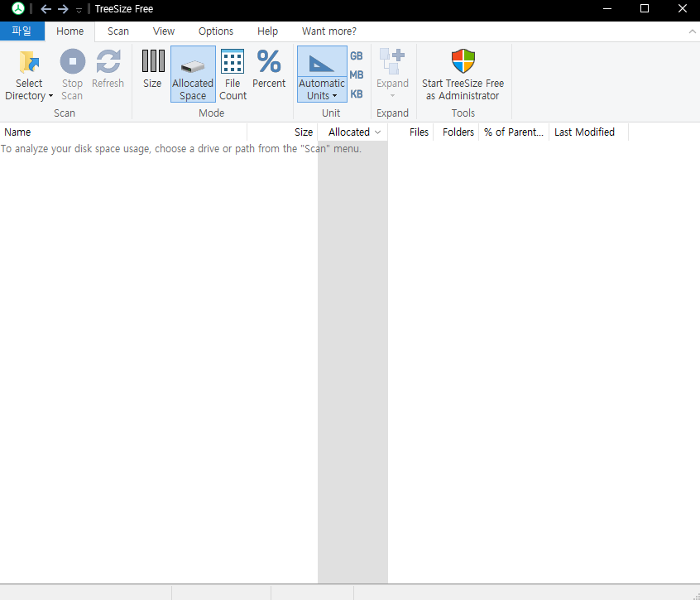700x600 pixels.
Task: Switch to the Scan ribbon tab
Action: pyautogui.click(x=118, y=31)
